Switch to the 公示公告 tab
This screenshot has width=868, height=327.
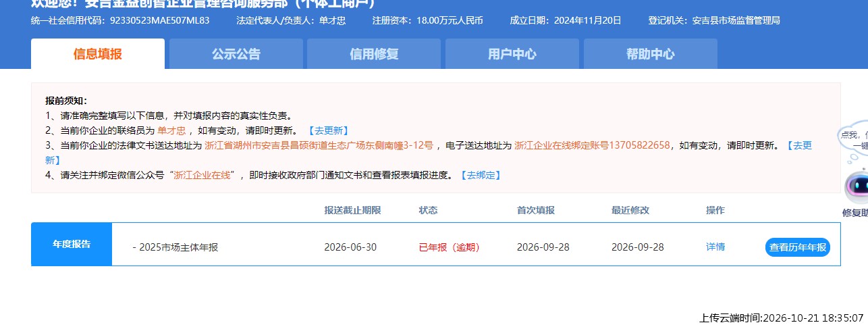point(236,54)
